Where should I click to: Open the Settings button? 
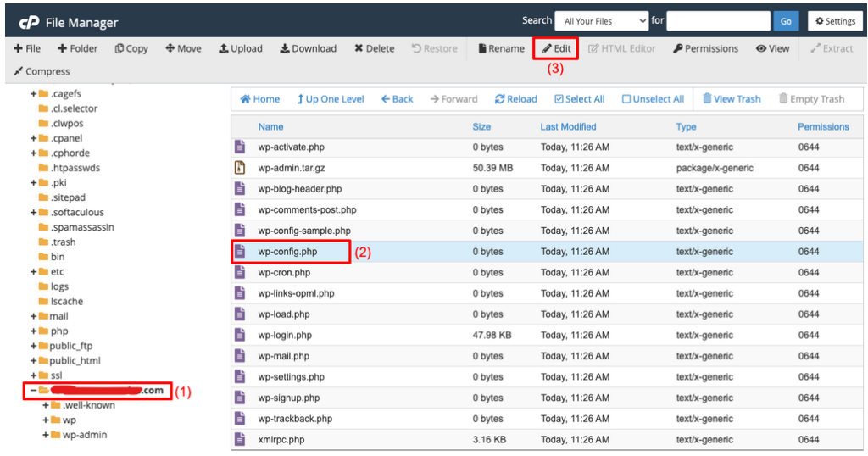coord(834,21)
